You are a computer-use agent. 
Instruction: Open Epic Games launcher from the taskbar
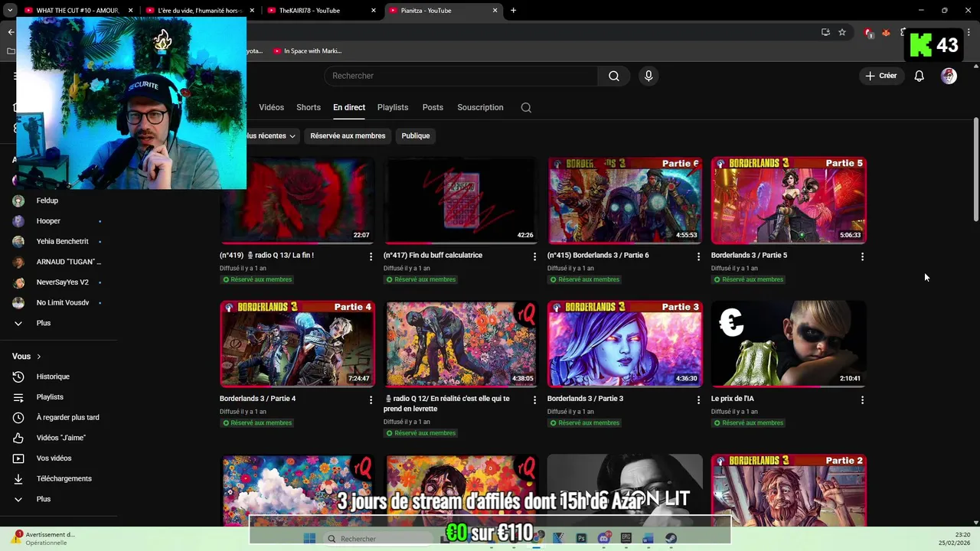click(626, 538)
